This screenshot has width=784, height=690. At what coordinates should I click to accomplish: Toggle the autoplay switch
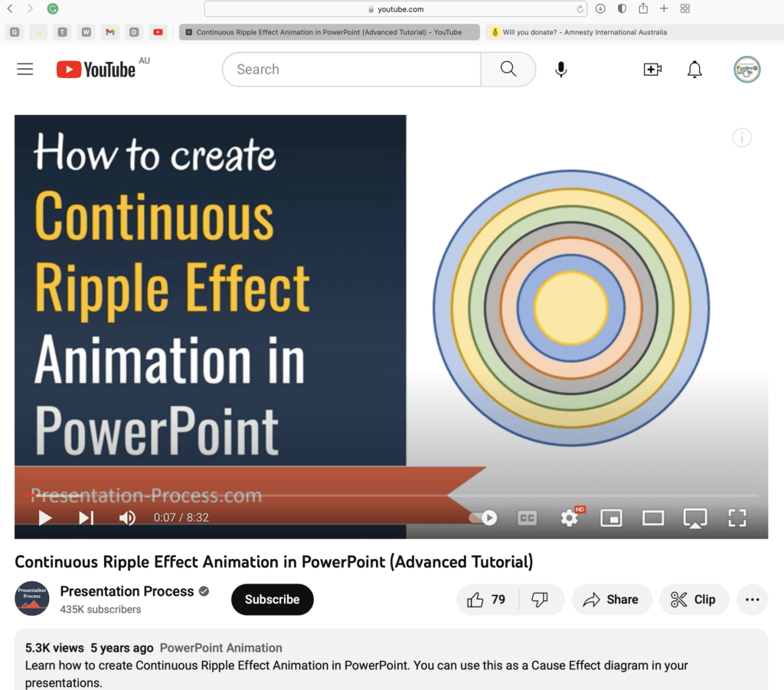pyautogui.click(x=483, y=518)
